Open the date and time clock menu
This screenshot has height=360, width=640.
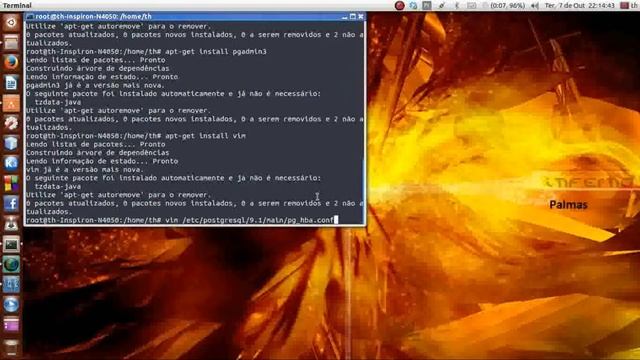click(x=580, y=5)
